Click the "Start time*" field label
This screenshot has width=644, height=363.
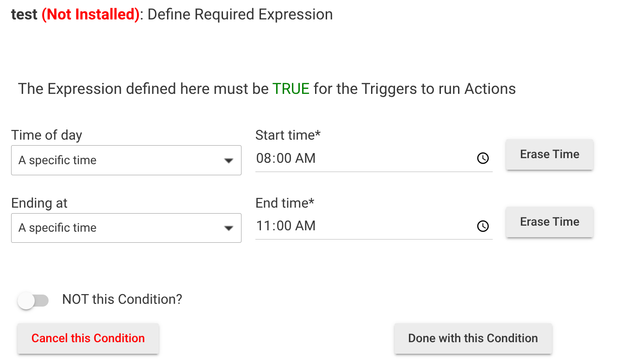(x=288, y=135)
